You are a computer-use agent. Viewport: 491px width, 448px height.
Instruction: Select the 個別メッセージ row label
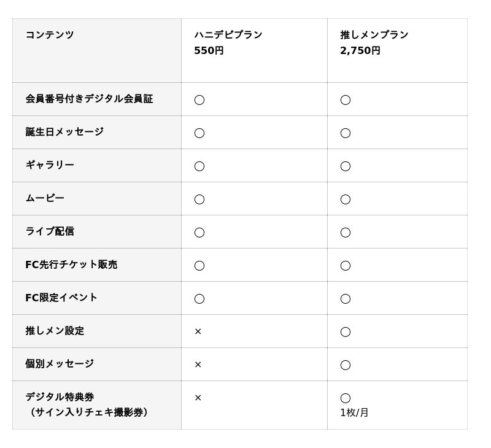click(x=60, y=364)
